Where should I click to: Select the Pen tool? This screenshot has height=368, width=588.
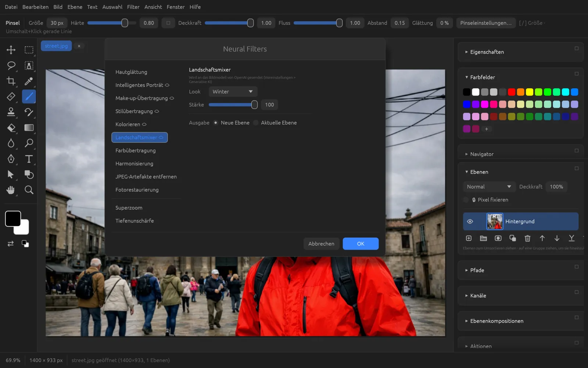pyautogui.click(x=11, y=159)
